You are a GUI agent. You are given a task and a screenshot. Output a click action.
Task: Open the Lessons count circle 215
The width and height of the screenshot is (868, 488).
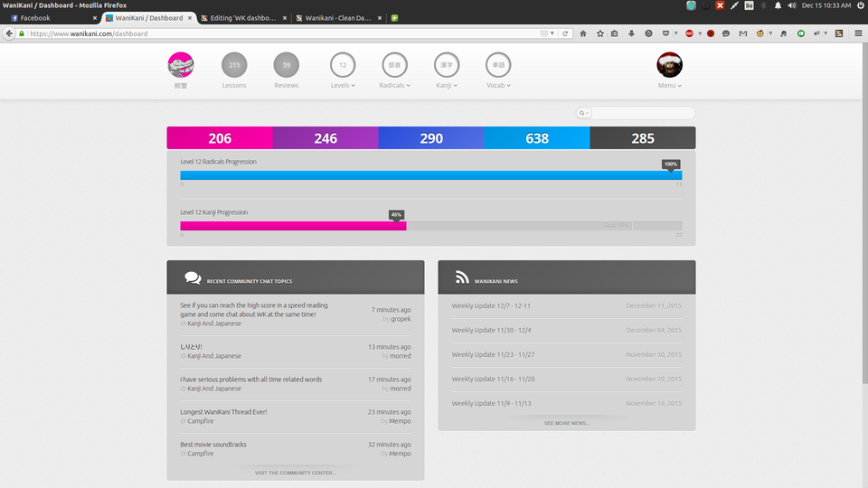point(234,65)
